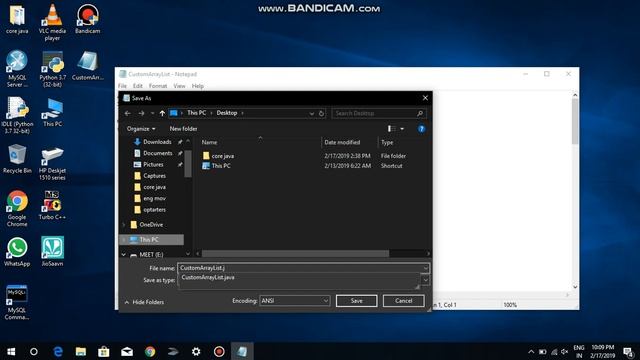Screen dimensions: 640x360
Task: Open Settings gear on the taskbar
Action: [196, 351]
